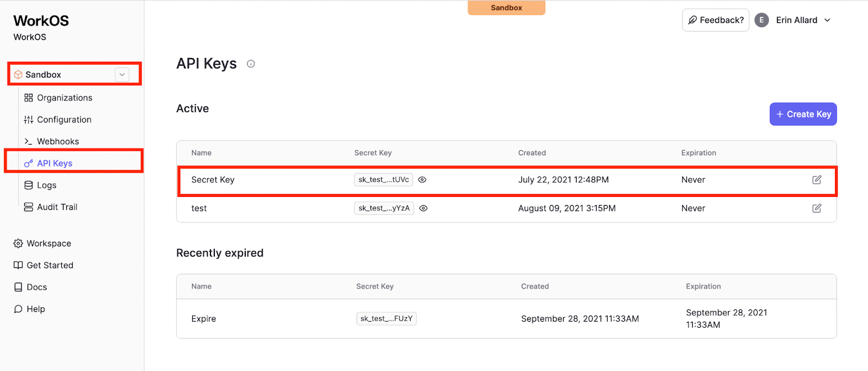868x371 pixels.
Task: Click the sk_test_...tUVc key chip
Action: click(x=384, y=180)
